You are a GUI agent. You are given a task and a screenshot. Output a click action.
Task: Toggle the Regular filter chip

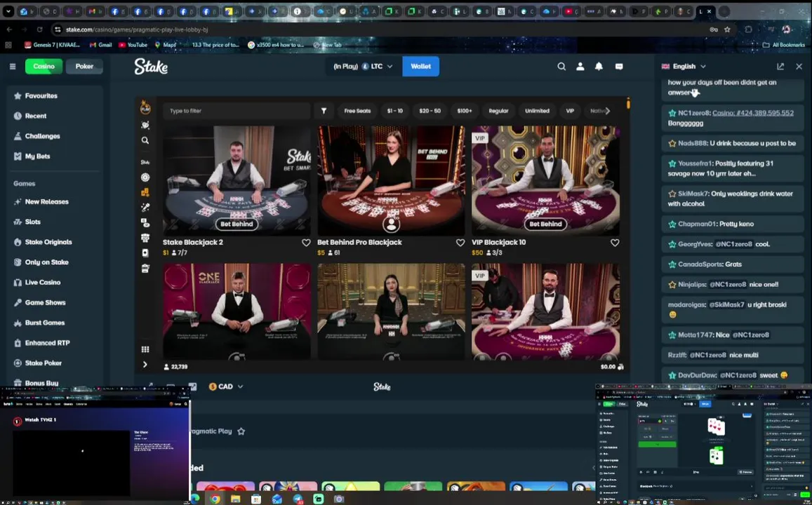[x=499, y=111]
